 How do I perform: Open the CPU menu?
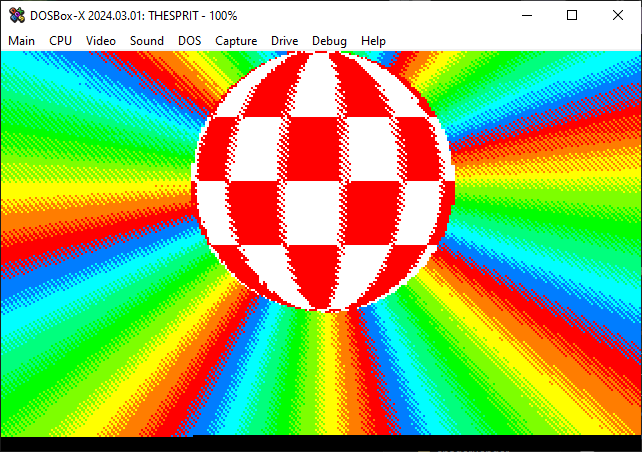pos(61,40)
